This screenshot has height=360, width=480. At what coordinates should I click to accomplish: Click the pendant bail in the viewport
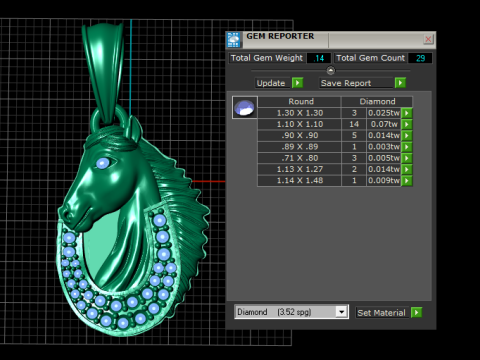click(103, 73)
